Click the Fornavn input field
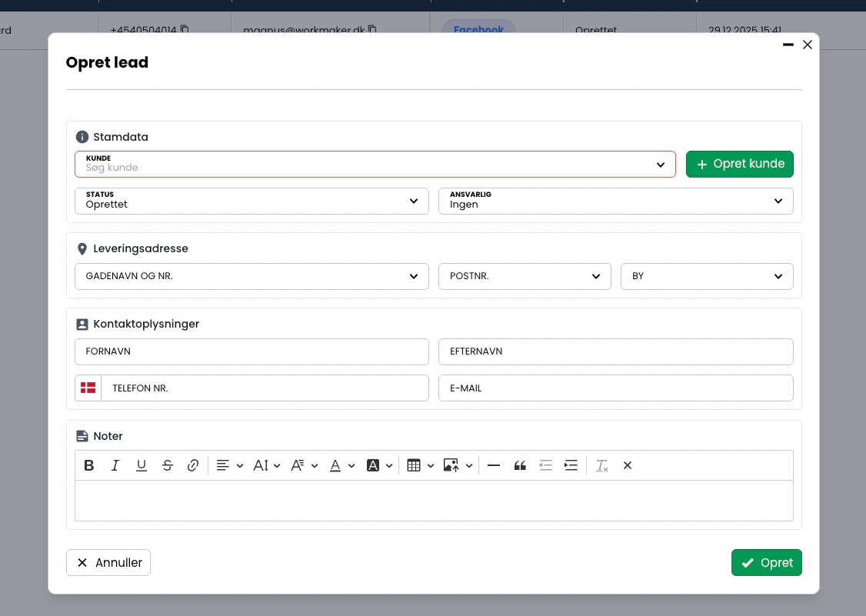Viewport: 866px width, 616px height. point(251,352)
